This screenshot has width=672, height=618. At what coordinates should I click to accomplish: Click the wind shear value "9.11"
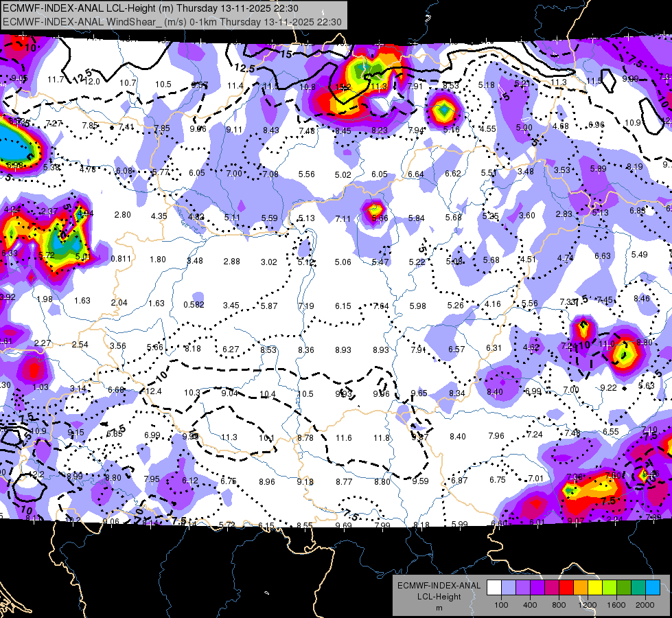point(234,130)
